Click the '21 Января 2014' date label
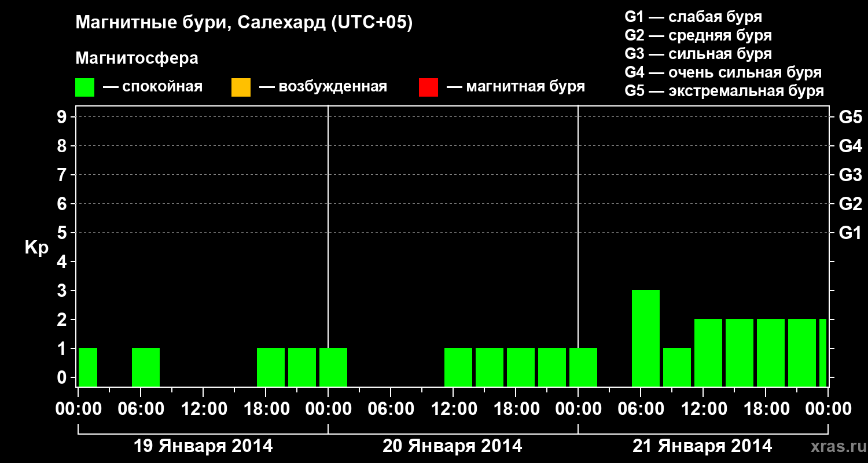This screenshot has height=463, width=868. click(703, 446)
